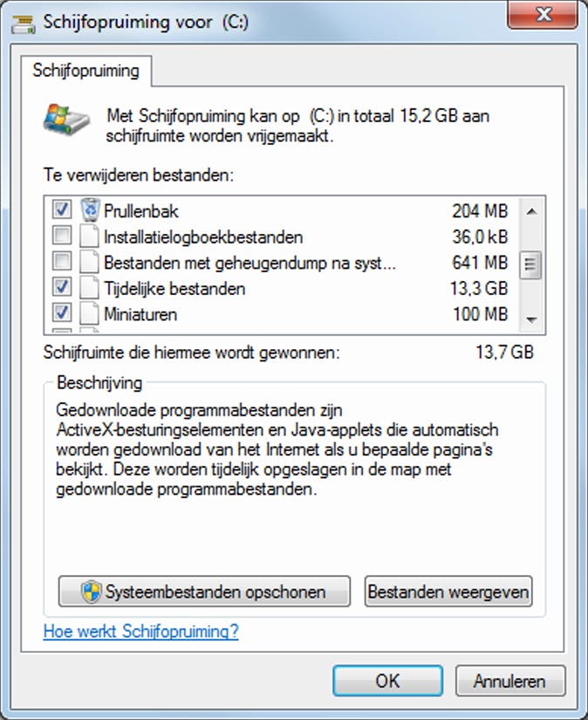Click the Prullenbak recycle bin icon
Screen dimensions: 588x720
tap(91, 210)
